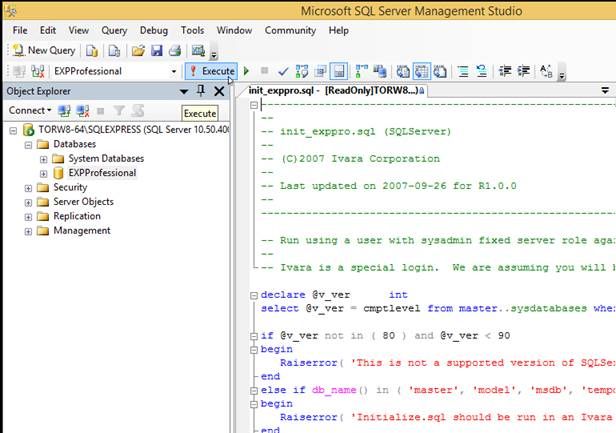Click Disconnect icon in Object Explorer toolbar
This screenshot has width=616, height=433.
pyautogui.click(x=83, y=111)
